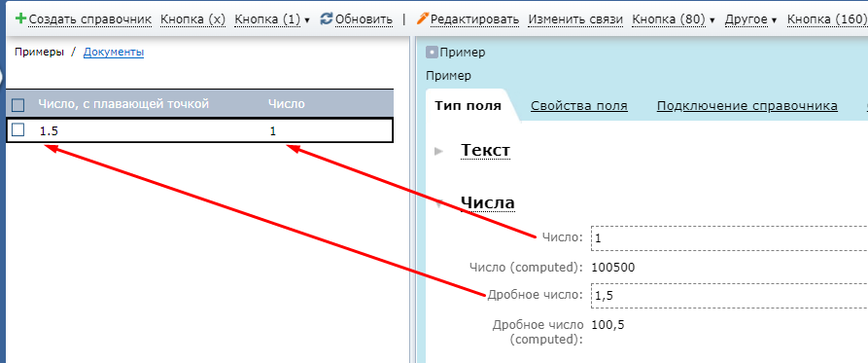Click the Редактировать button
The width and height of the screenshot is (868, 363).
pos(474,19)
